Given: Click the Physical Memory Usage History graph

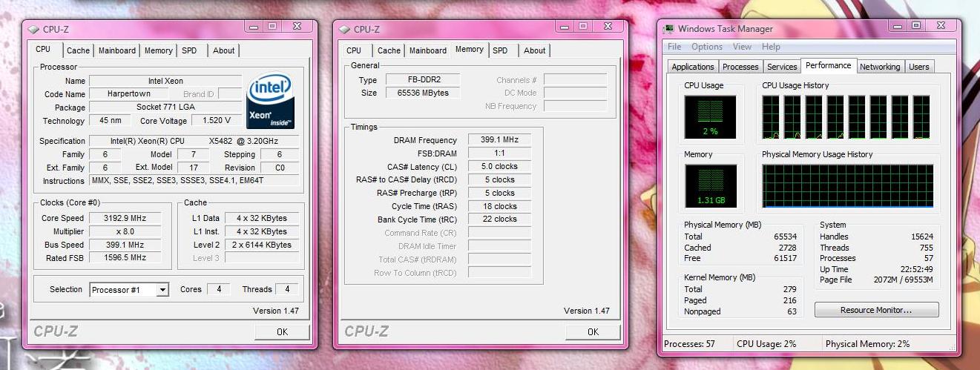Looking at the screenshot, I should click(850, 185).
